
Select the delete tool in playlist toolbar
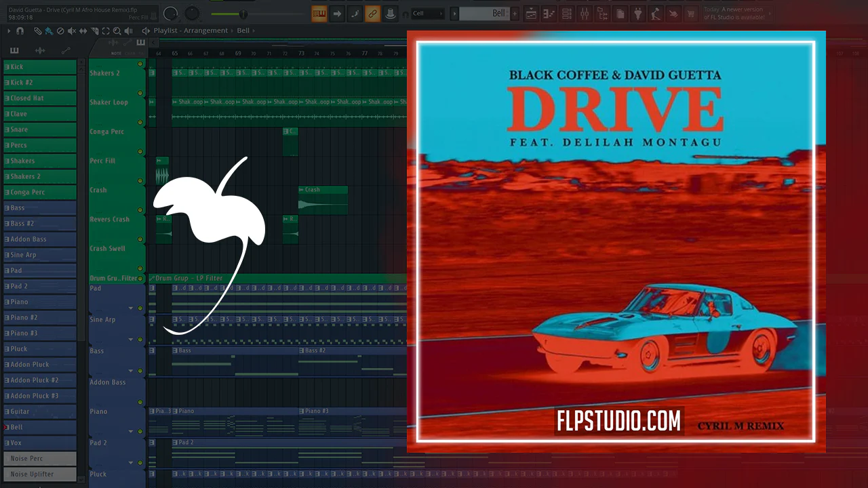point(60,31)
